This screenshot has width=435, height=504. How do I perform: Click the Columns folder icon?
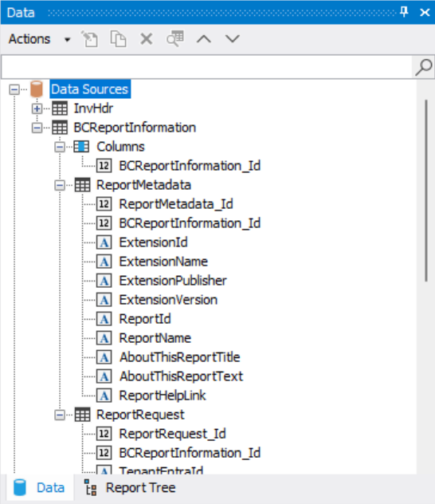(81, 147)
